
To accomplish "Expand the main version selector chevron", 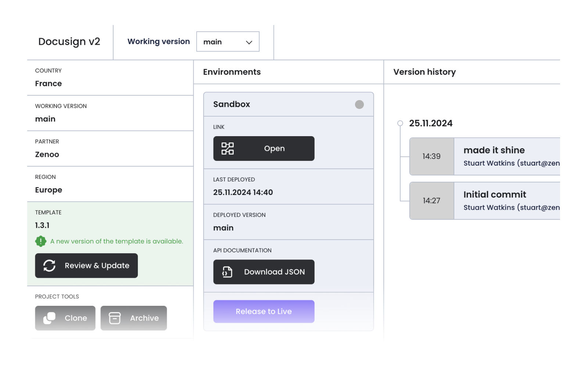I will pyautogui.click(x=248, y=42).
